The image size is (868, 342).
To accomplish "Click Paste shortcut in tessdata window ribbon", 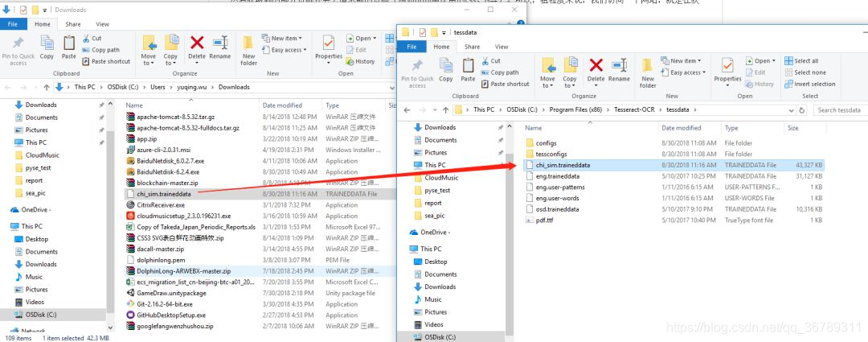I will click(506, 84).
